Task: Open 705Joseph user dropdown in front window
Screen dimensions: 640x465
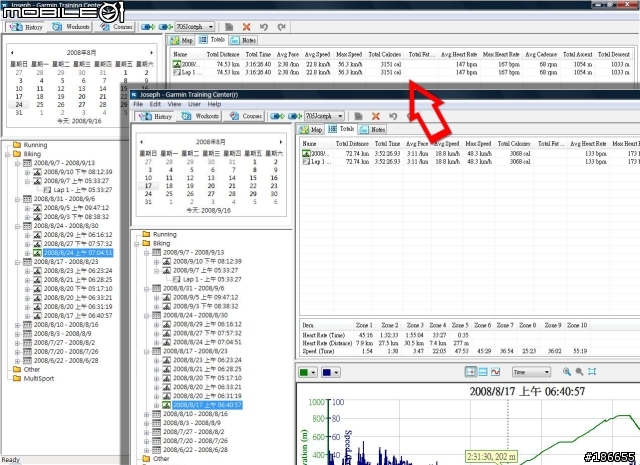Action: [x=324, y=116]
